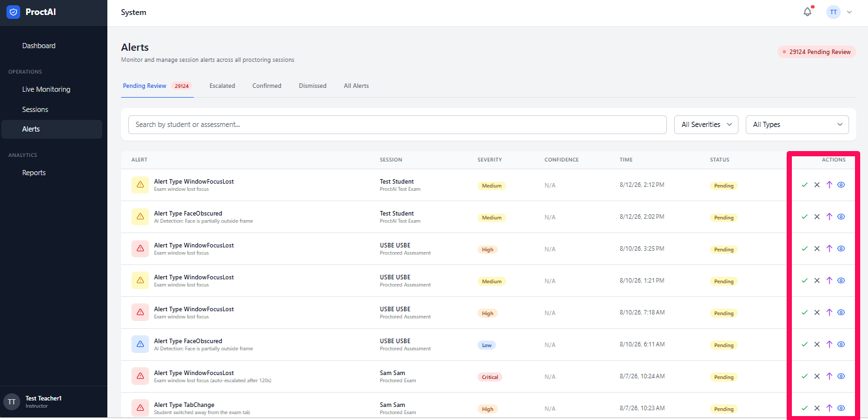The image size is (868, 420).
Task: Click the SEVERITY column header
Action: 489,160
